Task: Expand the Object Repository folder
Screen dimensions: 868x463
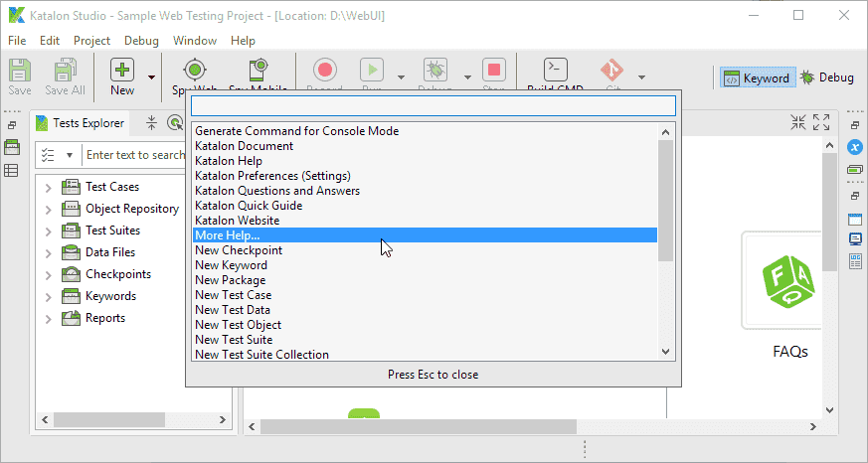Action: tap(48, 209)
